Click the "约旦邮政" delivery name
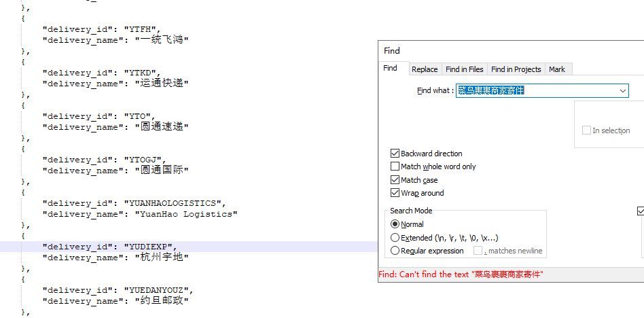644x318 pixels. (162, 301)
